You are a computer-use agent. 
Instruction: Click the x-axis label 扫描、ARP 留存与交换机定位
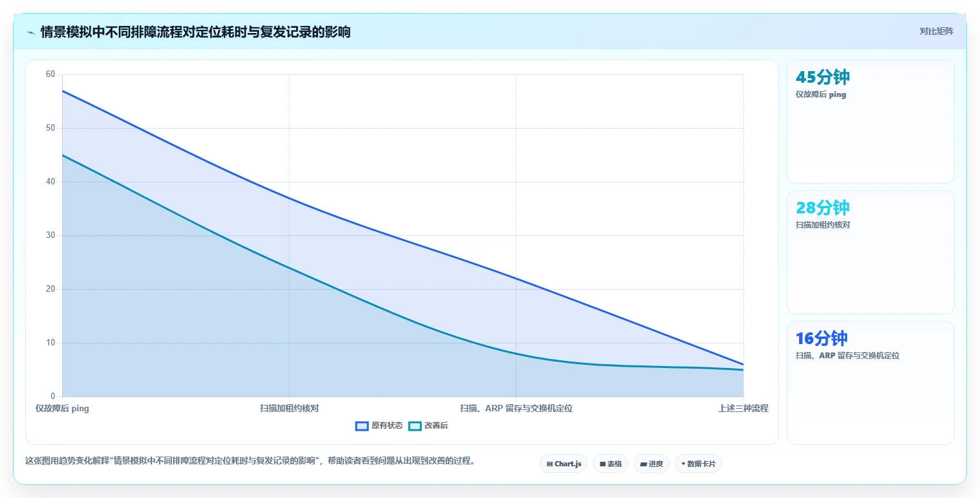click(x=516, y=408)
